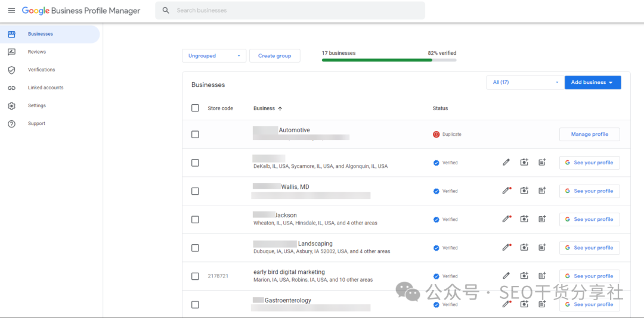The height and width of the screenshot is (318, 644).
Task: Check the Gastroenterology business checkbox
Action: tap(195, 304)
